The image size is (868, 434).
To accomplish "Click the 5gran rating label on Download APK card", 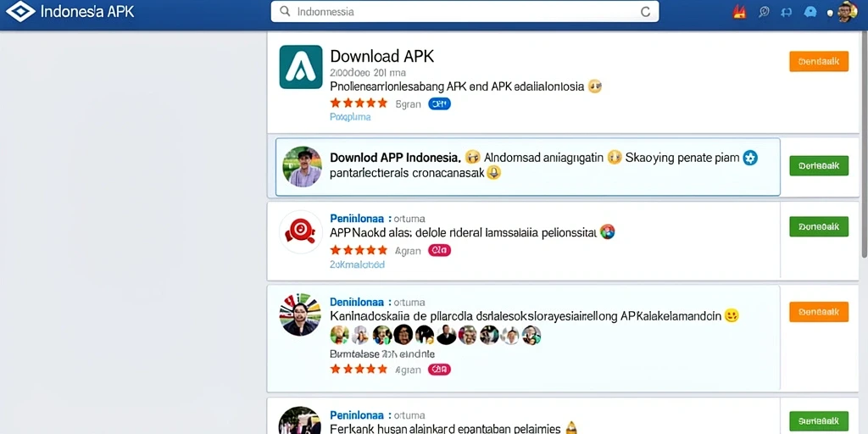I will (408, 103).
